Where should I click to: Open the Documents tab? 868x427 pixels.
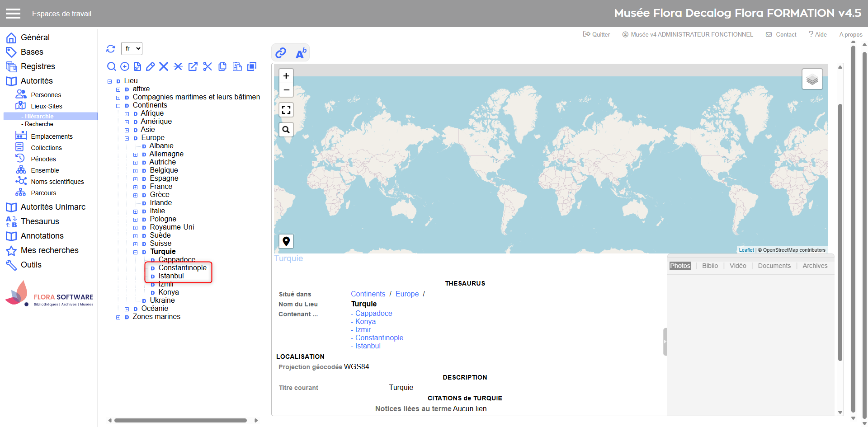pyautogui.click(x=774, y=266)
